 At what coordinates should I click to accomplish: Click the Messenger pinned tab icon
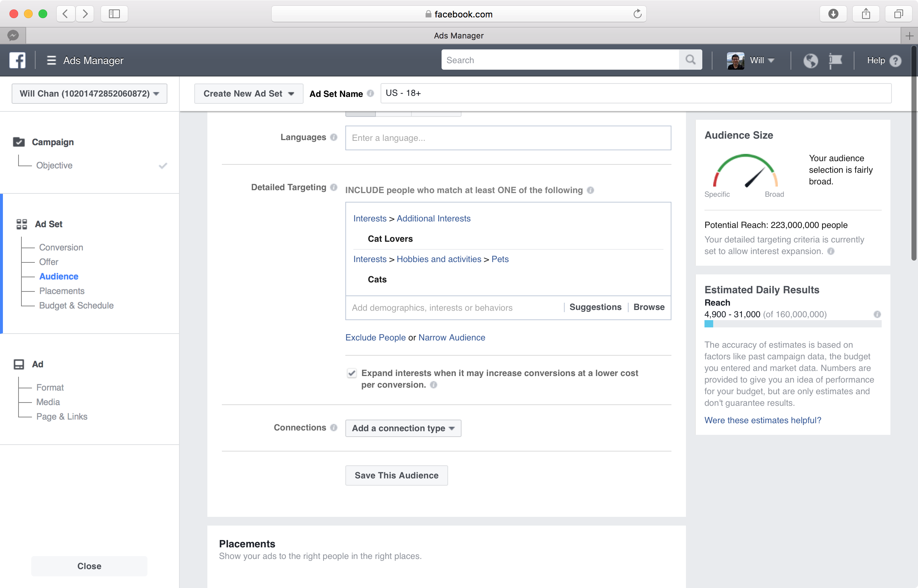[x=13, y=36]
